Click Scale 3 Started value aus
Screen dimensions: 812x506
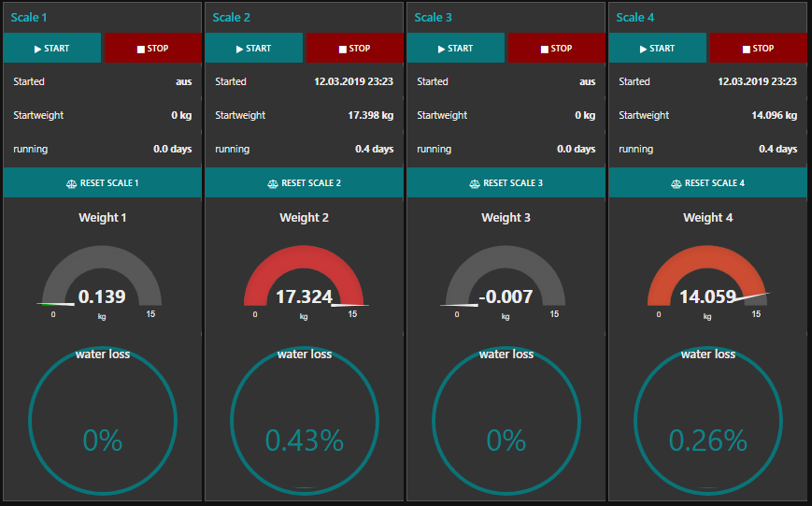(587, 82)
